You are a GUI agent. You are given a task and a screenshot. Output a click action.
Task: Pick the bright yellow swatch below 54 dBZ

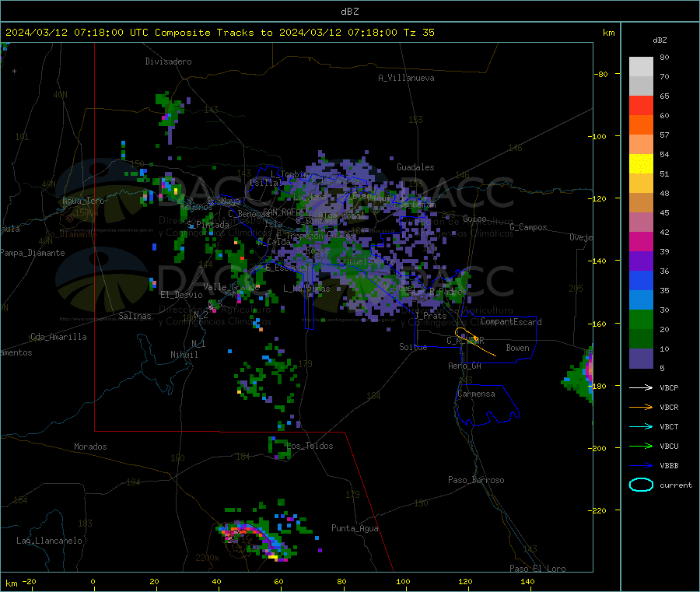click(641, 164)
